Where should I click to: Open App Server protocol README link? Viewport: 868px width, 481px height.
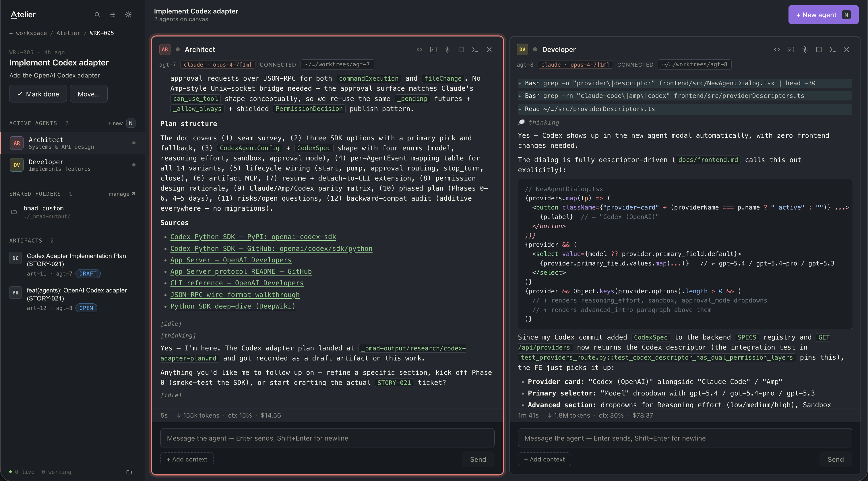[x=241, y=271]
